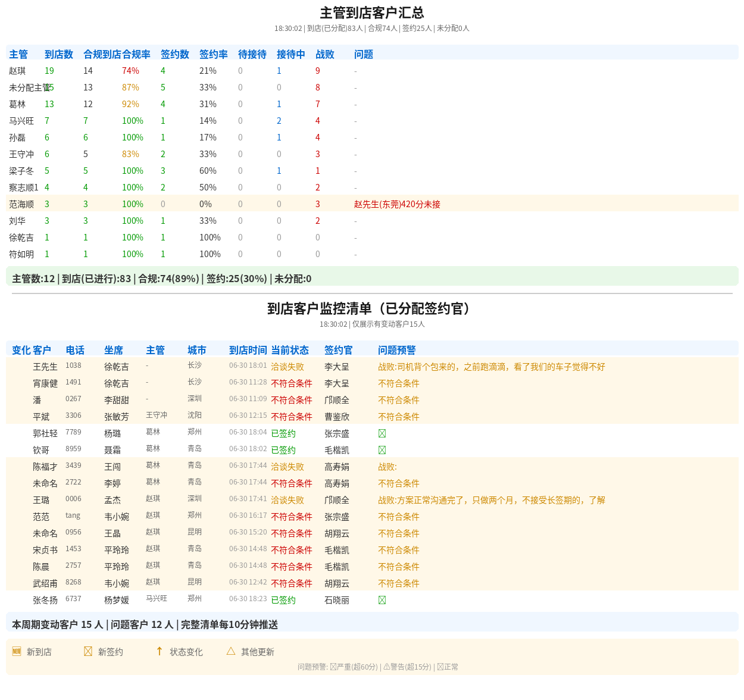Click the 92% compliance rate for 葛林
This screenshot has height=700, width=744.
tap(130, 104)
